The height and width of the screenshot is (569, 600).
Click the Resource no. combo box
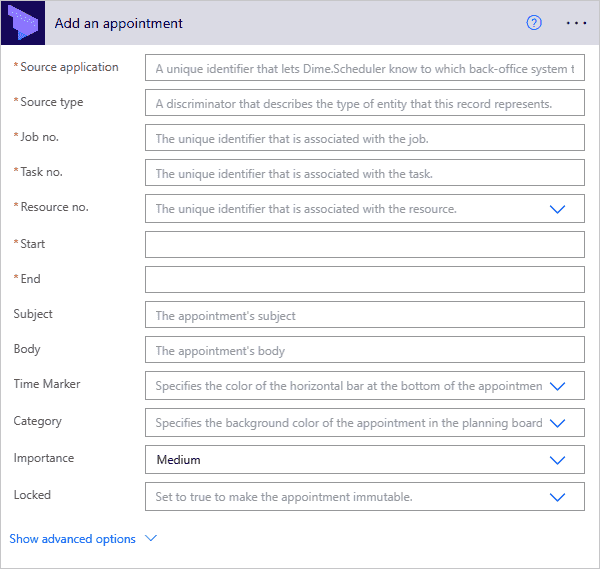[365, 209]
